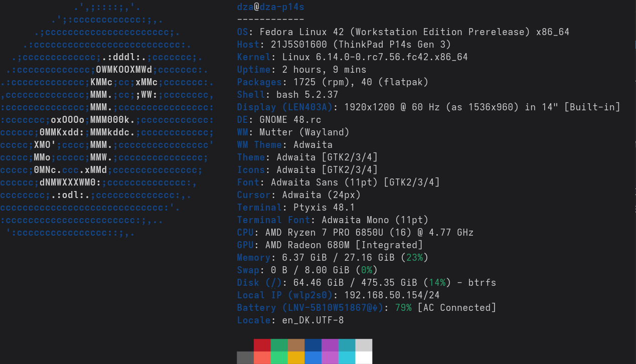
Task: Click the 'Theme: Adwaita [GTK2/3/4]' line
Action: tap(307, 157)
